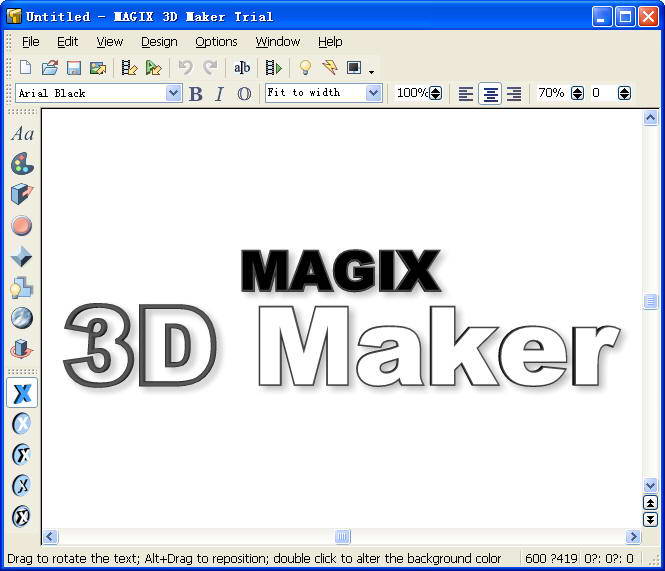
Task: Select the bottom X style in sidebar
Action: (x=22, y=516)
